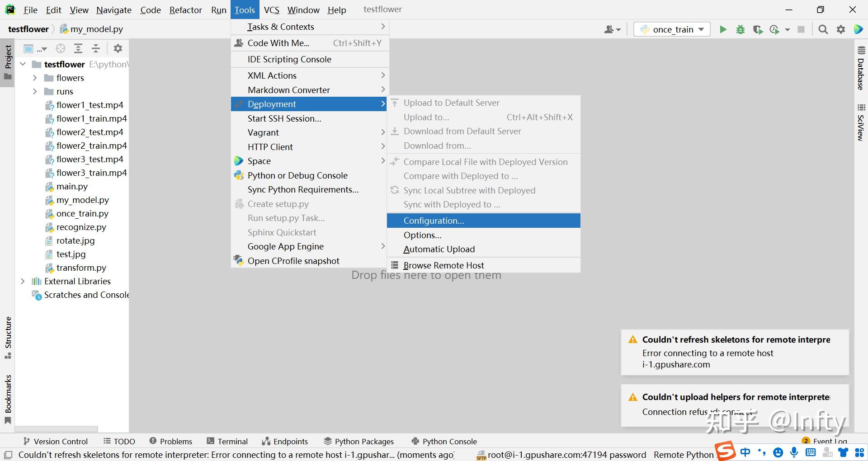Click the Chinese input mode indicator
868x461 pixels.
click(745, 452)
